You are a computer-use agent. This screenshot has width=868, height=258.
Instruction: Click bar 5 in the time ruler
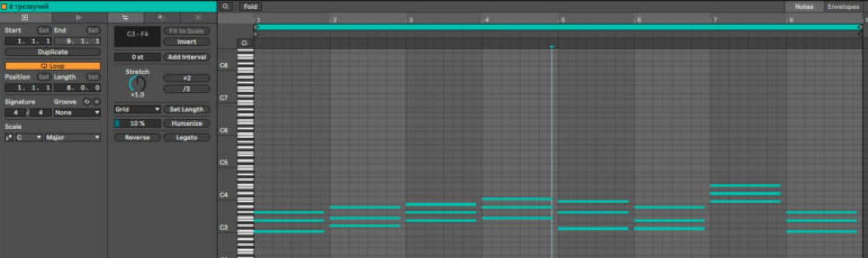tap(563, 20)
